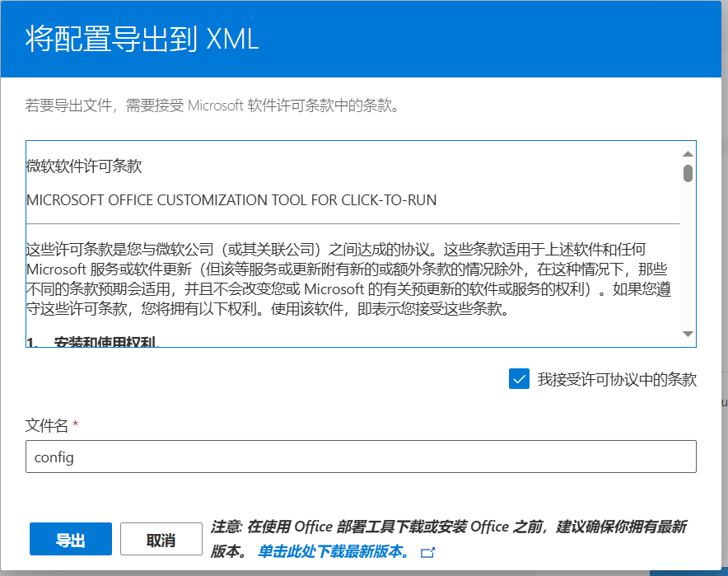
Task: Click the license paragraph starting 这些许可条款是您与微软公司
Action: tap(348, 279)
